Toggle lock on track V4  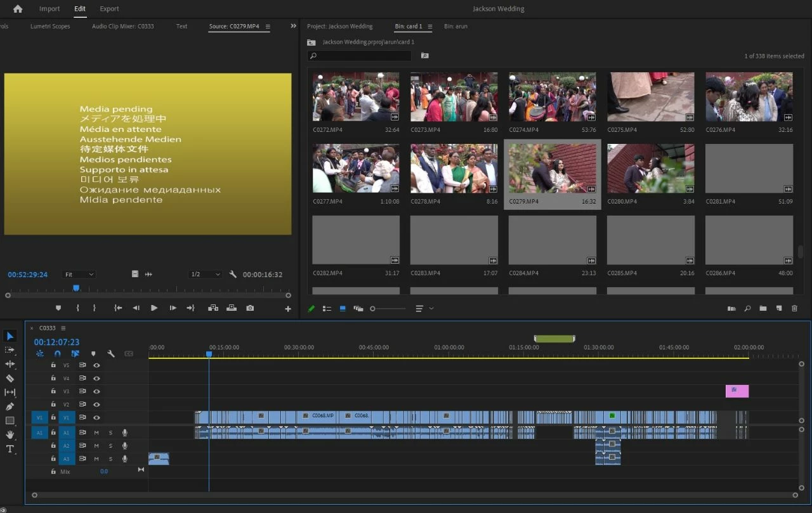coord(53,378)
